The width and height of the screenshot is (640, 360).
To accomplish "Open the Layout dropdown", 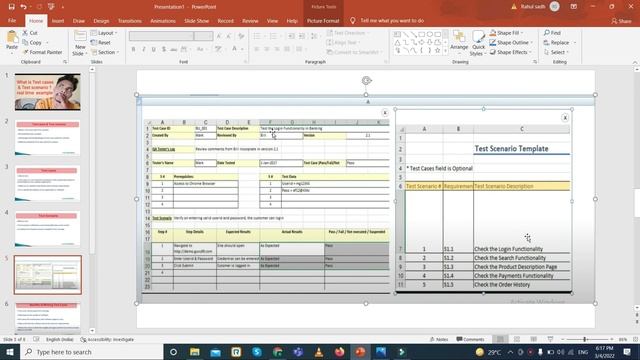I will click(x=104, y=33).
